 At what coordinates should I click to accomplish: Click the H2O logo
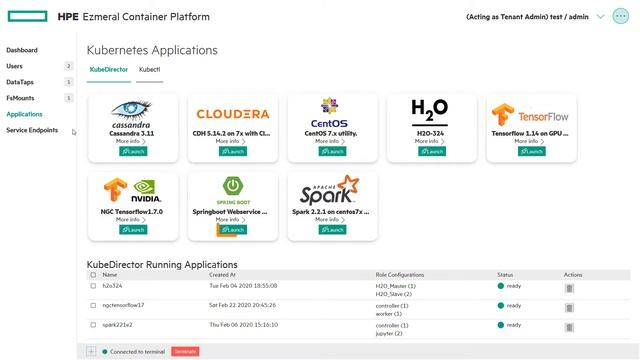coord(429,112)
